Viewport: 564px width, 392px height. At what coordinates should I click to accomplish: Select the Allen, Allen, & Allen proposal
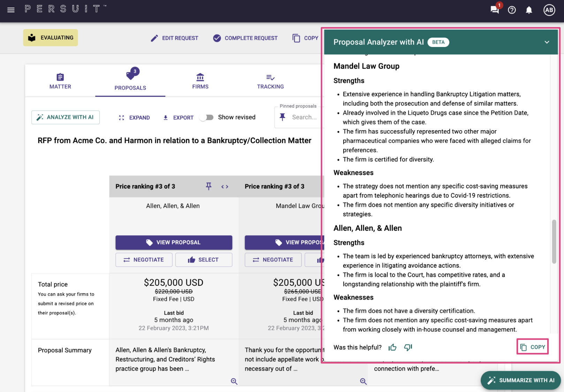point(204,260)
